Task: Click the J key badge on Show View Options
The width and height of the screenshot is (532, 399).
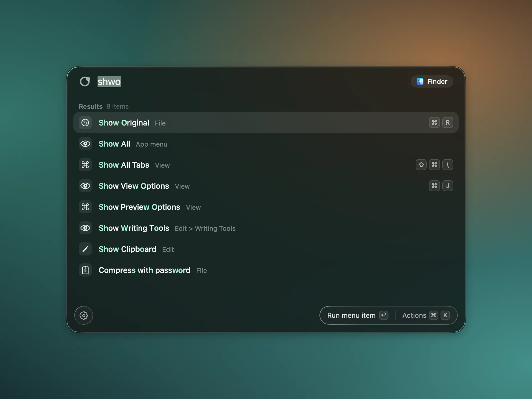Action: pyautogui.click(x=447, y=186)
